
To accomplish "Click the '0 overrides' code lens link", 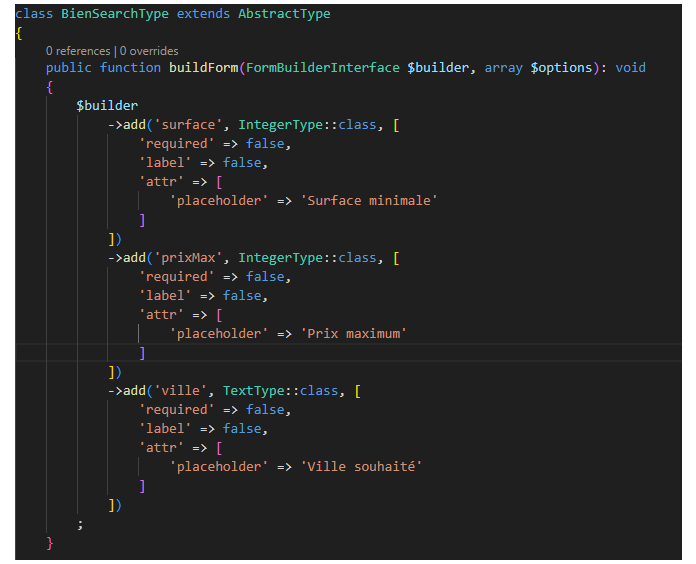I will 149,51.
